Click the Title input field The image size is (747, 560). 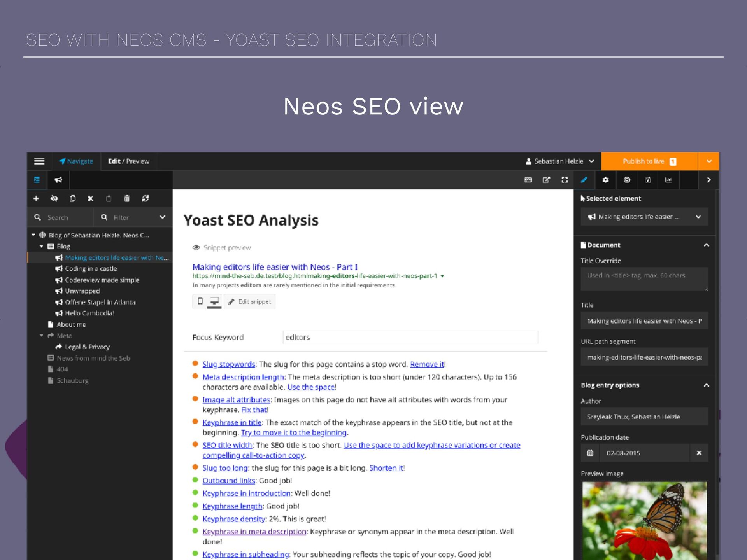(644, 321)
